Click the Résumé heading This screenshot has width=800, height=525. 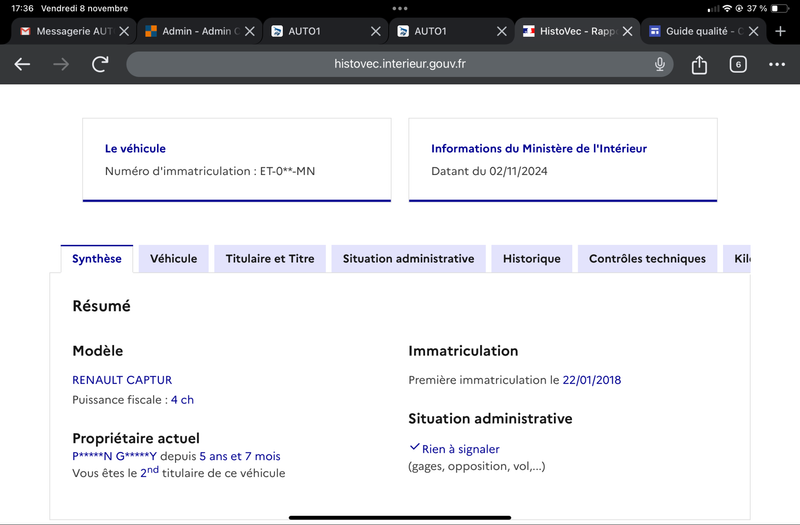pos(102,306)
